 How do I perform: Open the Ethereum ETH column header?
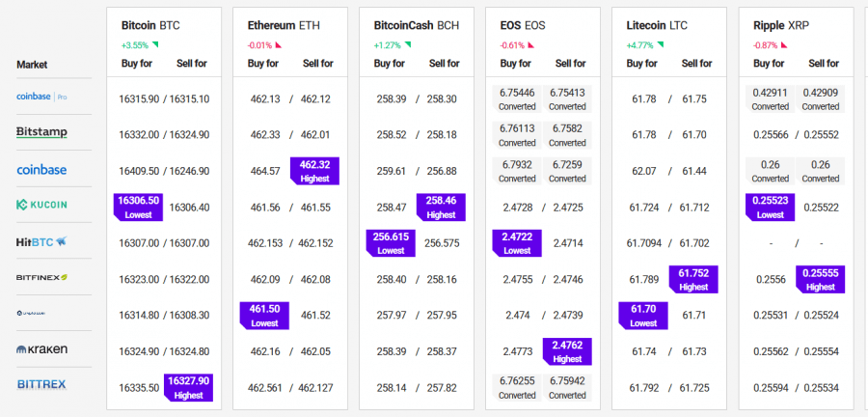(x=284, y=25)
